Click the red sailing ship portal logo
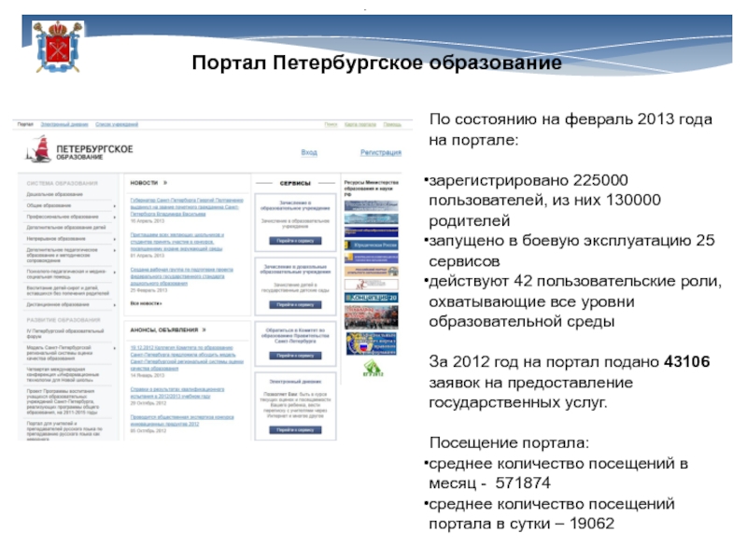Image resolution: width=747 pixels, height=560 pixels. [x=40, y=148]
